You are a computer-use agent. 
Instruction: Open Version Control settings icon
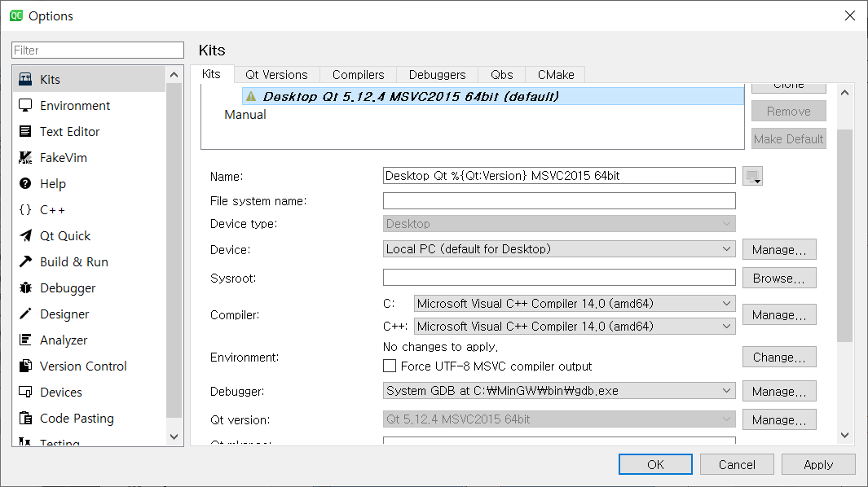(x=25, y=366)
